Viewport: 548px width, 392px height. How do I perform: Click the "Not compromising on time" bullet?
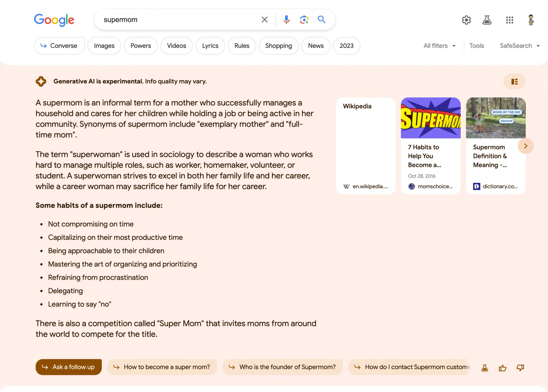[x=91, y=224]
